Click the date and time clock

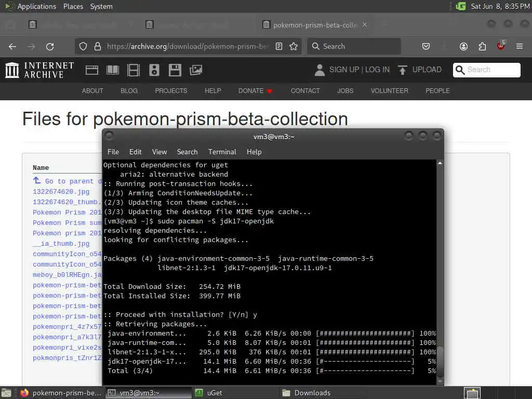500,6
